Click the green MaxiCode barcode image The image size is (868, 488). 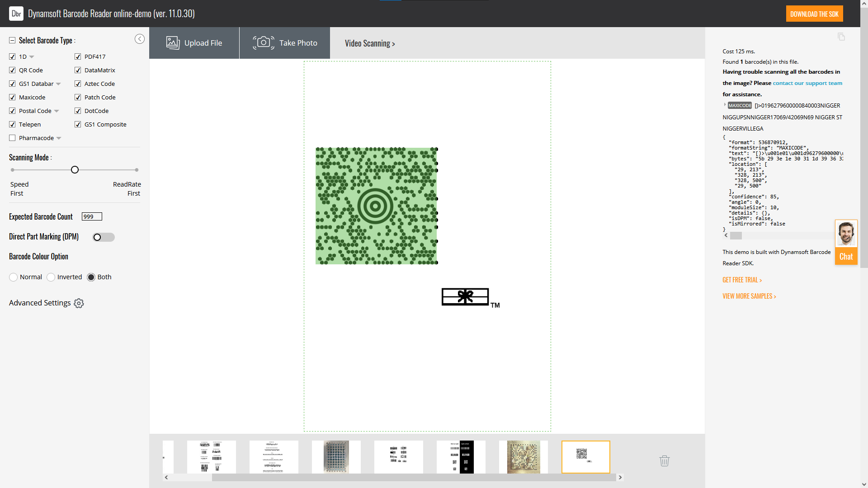coord(377,206)
